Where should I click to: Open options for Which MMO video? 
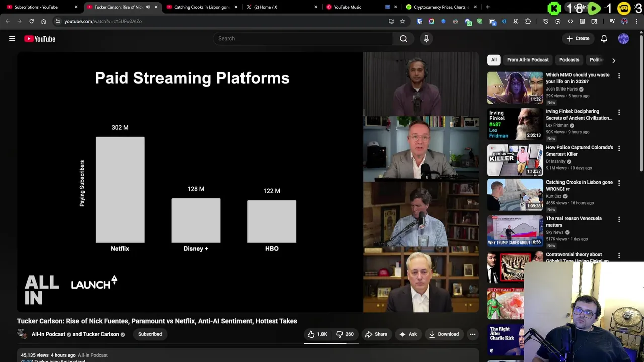point(619,76)
